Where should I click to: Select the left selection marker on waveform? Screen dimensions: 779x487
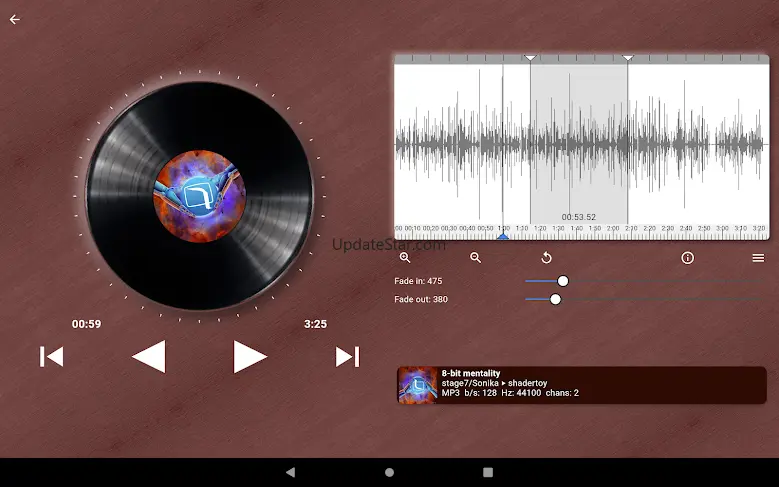pyautogui.click(x=530, y=58)
